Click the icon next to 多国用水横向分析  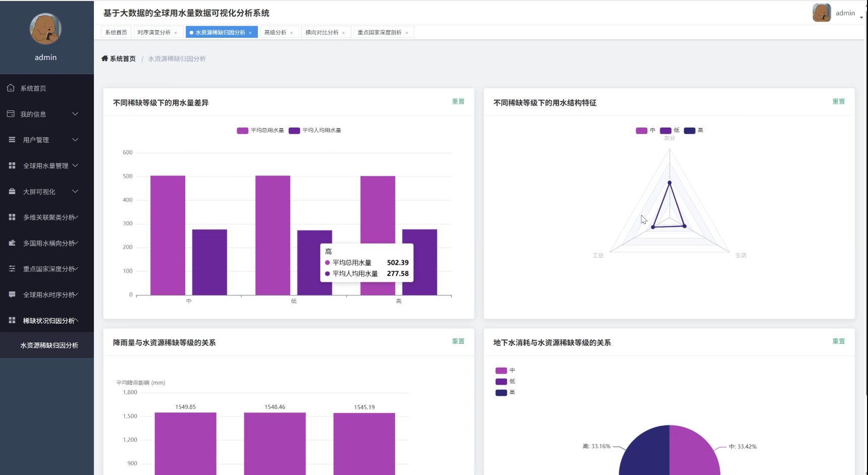(12, 243)
